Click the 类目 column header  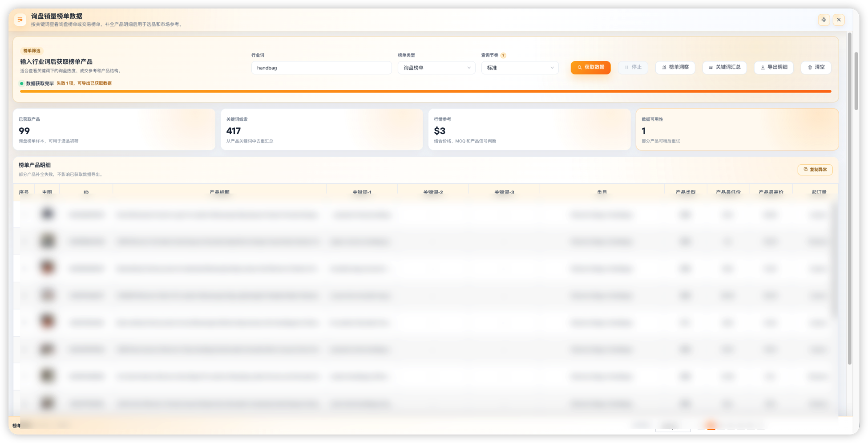[x=602, y=192]
